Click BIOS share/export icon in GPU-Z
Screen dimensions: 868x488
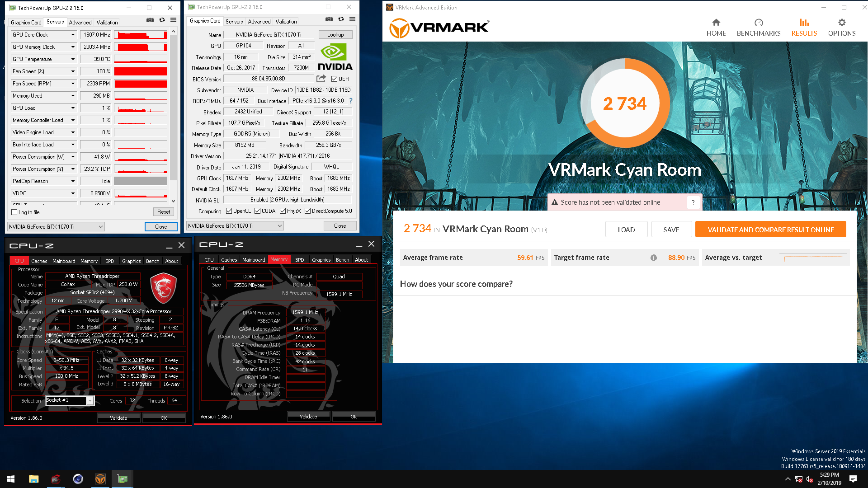point(321,79)
